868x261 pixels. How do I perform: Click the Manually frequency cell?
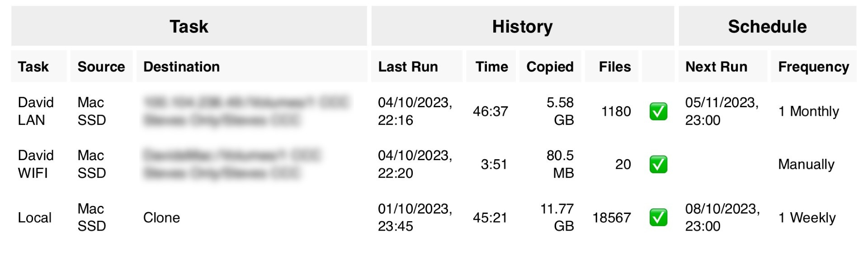pos(806,164)
